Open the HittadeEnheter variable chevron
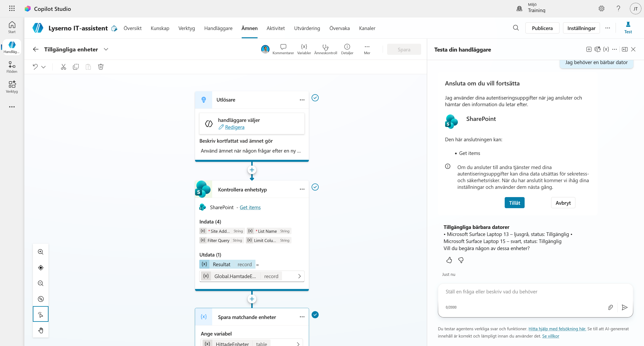The image size is (644, 346). [298, 344]
